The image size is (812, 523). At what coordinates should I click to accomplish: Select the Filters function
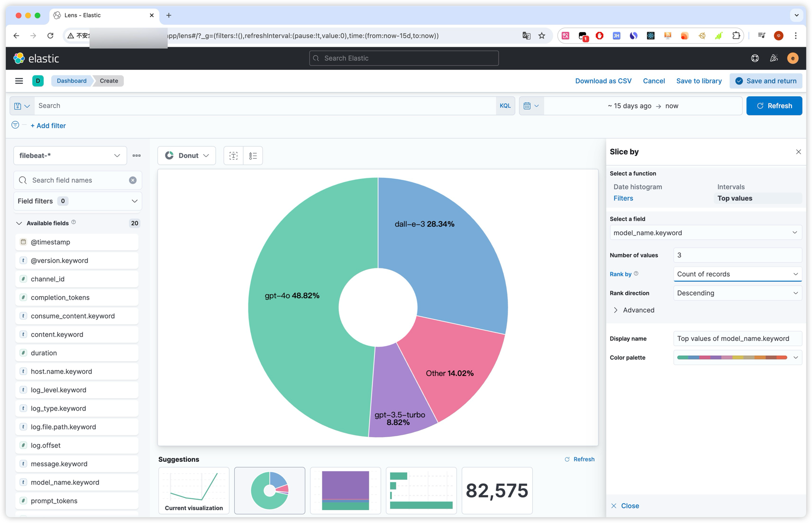point(623,198)
